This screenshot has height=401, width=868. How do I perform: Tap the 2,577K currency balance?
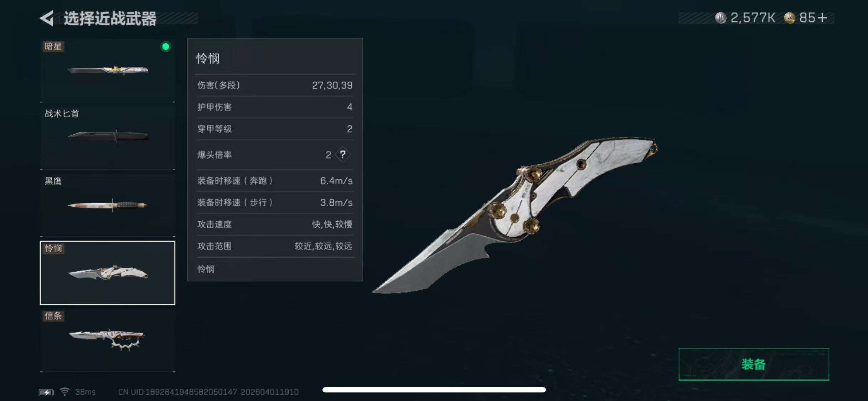pos(753,18)
